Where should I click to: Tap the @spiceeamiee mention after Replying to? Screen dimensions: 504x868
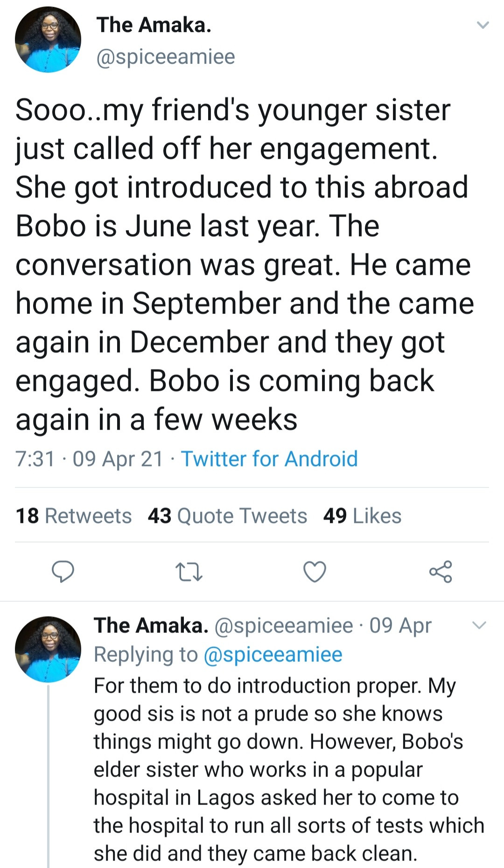[x=273, y=654]
